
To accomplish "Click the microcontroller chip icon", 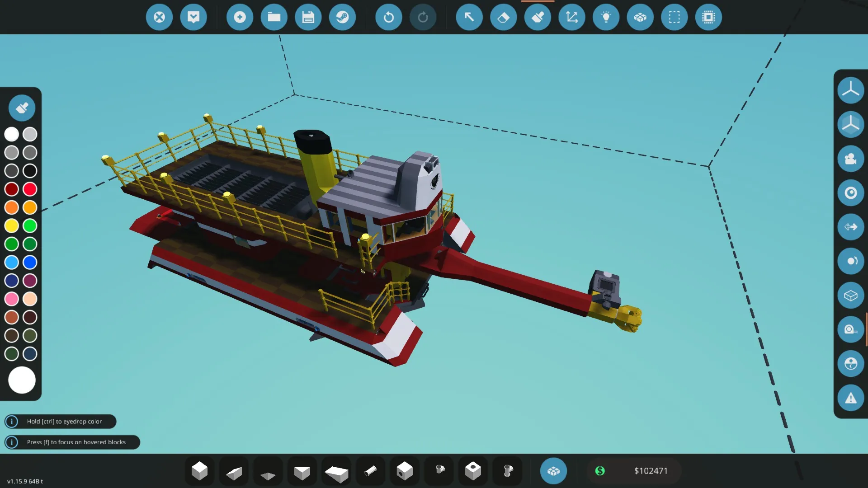I will [708, 17].
